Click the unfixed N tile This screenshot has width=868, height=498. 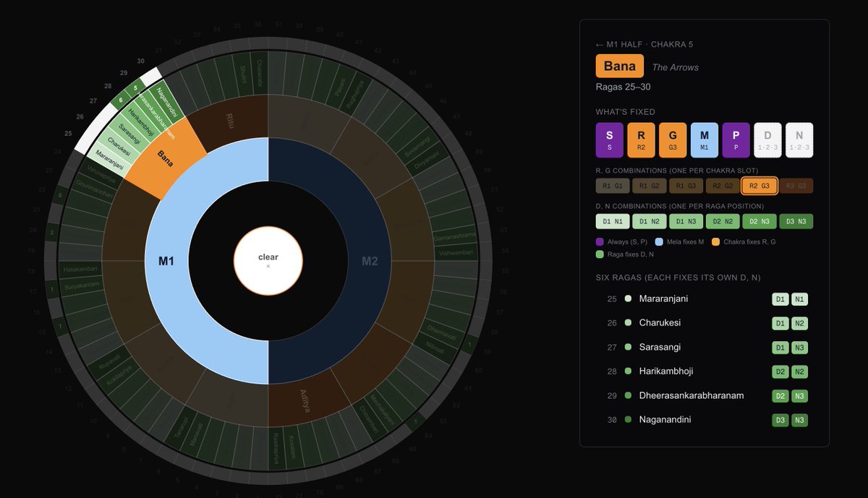(799, 140)
